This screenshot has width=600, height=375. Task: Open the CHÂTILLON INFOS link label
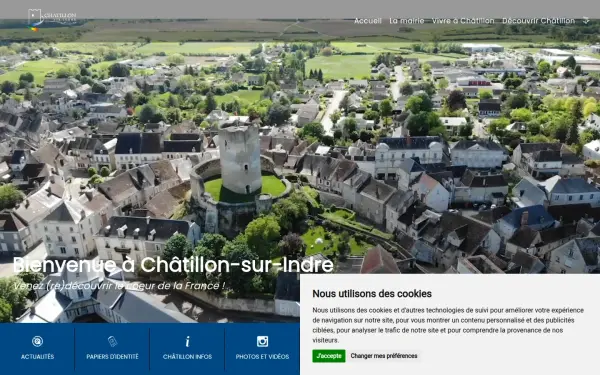tap(188, 357)
